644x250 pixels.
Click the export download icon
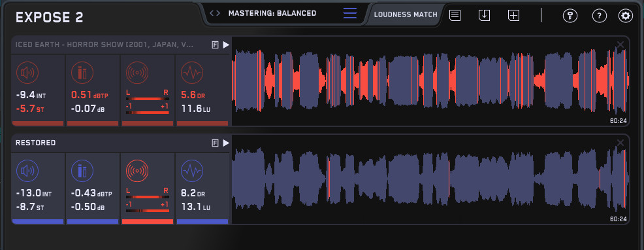(x=484, y=16)
